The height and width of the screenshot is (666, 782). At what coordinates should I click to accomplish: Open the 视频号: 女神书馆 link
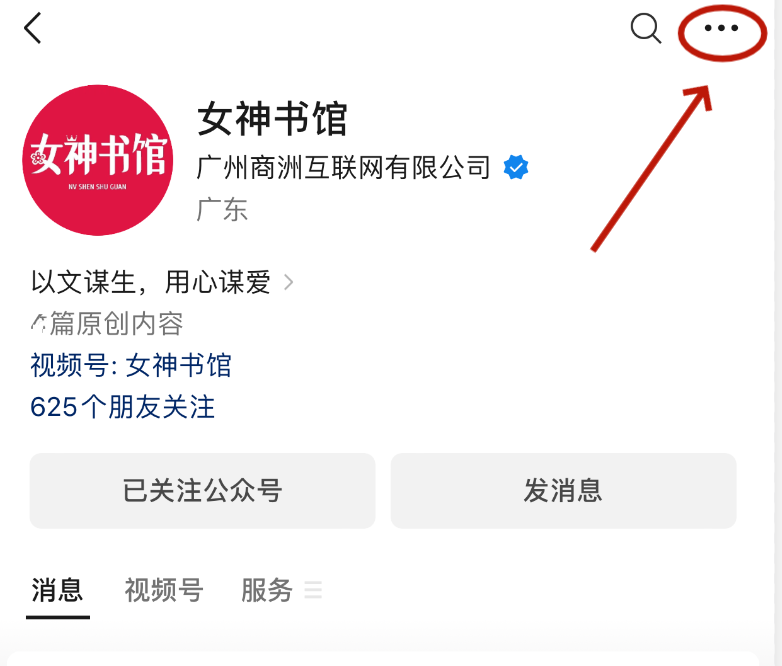coord(131,365)
